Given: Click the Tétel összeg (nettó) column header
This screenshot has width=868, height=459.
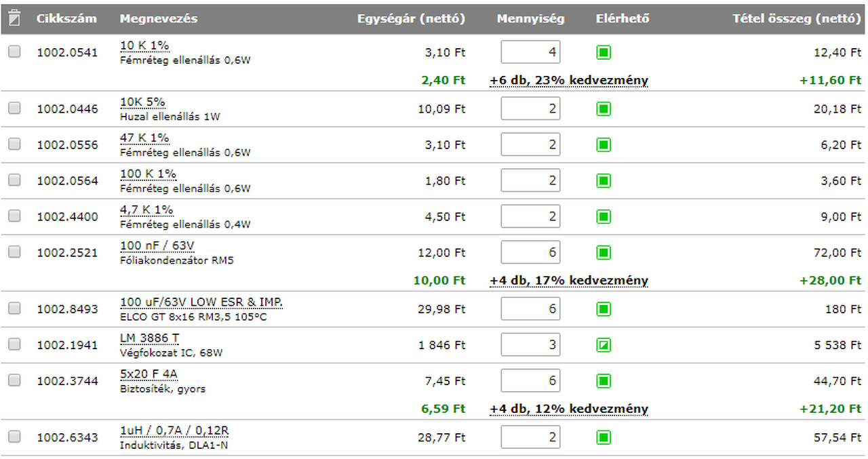Looking at the screenshot, I should point(796,19).
